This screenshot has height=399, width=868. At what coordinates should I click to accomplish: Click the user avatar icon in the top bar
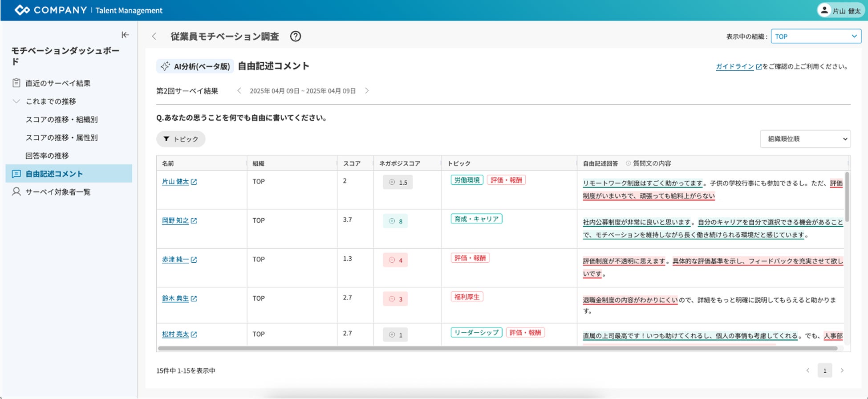824,10
